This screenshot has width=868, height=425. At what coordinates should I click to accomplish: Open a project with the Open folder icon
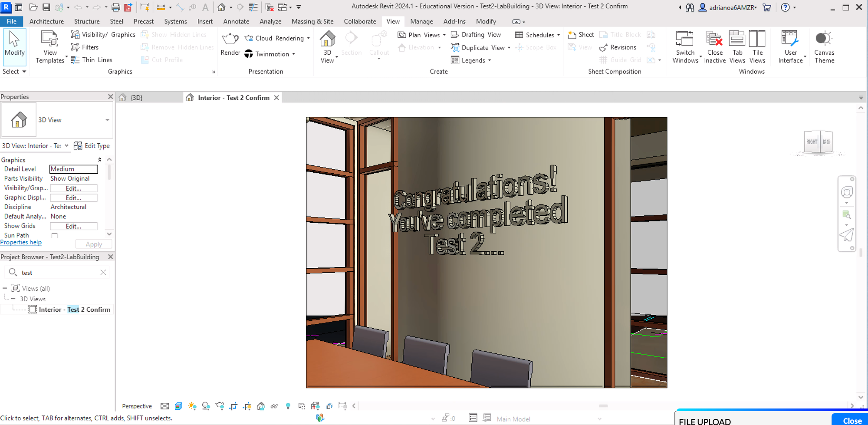coord(33,7)
